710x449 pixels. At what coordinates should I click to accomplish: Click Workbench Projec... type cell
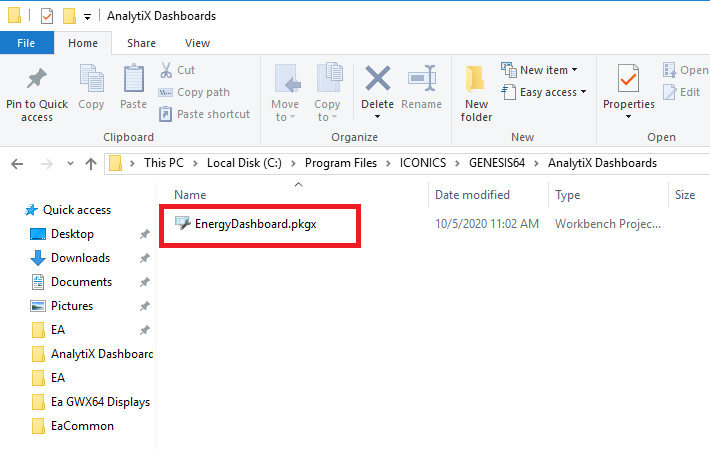(x=608, y=224)
